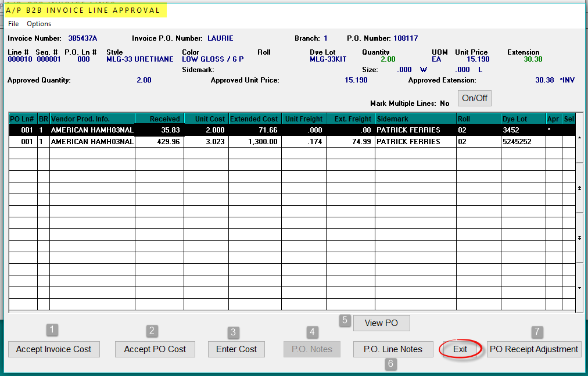Click the Accept PO Cost button

pos(155,349)
